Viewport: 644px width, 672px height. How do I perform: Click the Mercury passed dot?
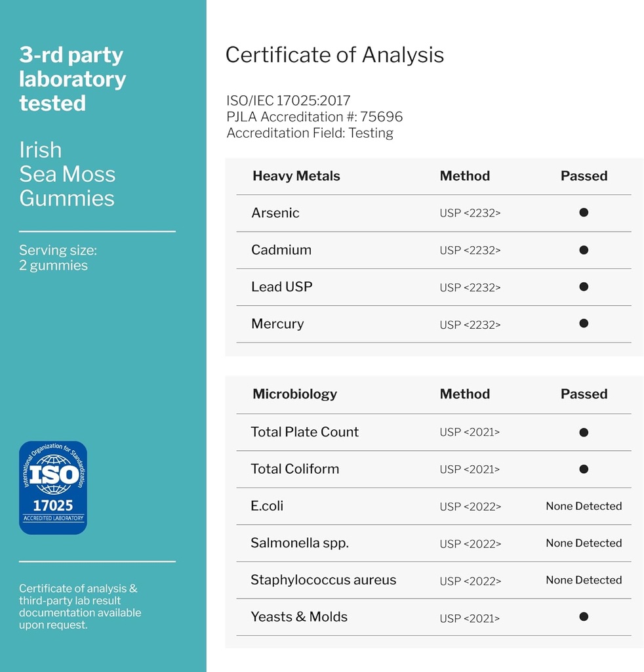pos(584,324)
